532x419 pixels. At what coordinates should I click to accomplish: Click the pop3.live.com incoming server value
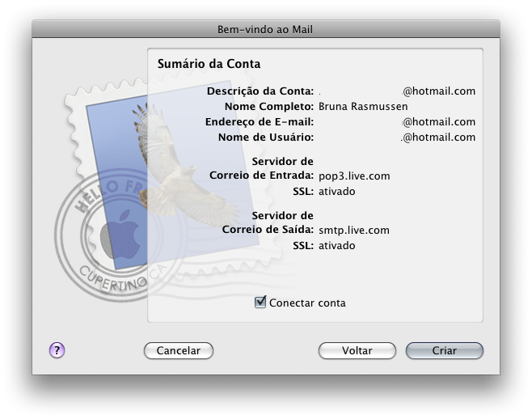(x=354, y=176)
